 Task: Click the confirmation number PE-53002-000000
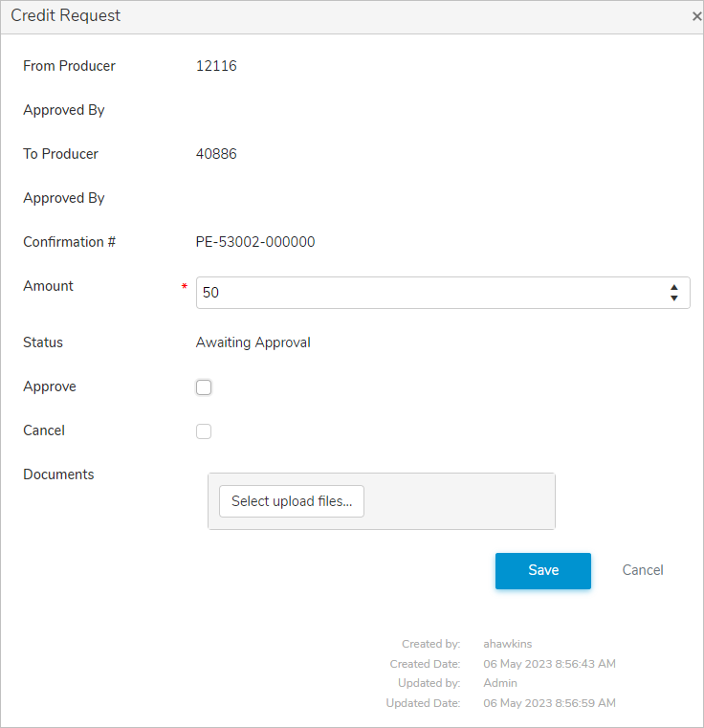pos(255,242)
